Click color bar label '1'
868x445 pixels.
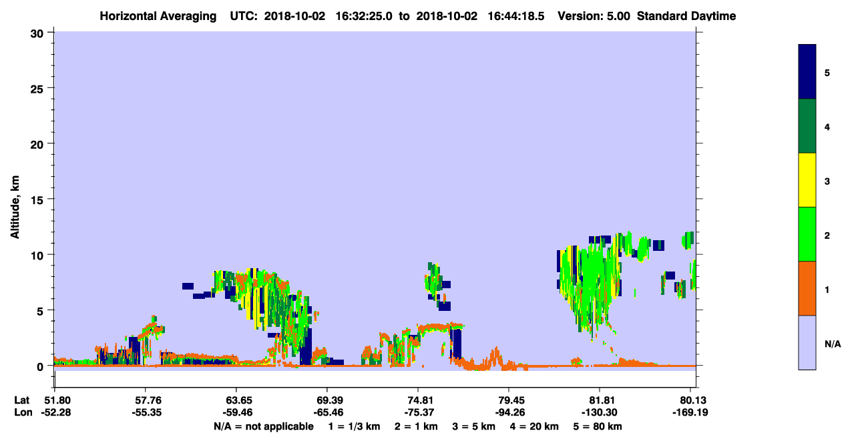point(827,288)
